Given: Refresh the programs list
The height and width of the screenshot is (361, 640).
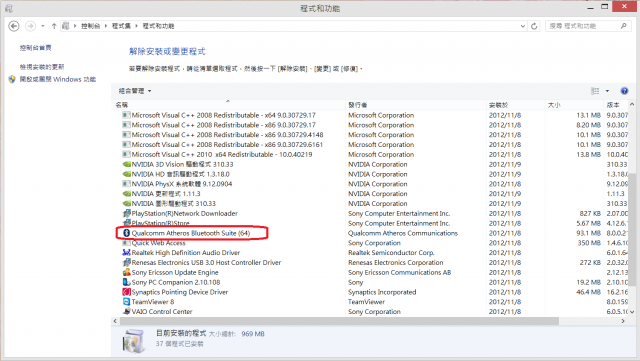Looking at the screenshot, I should (x=534, y=26).
